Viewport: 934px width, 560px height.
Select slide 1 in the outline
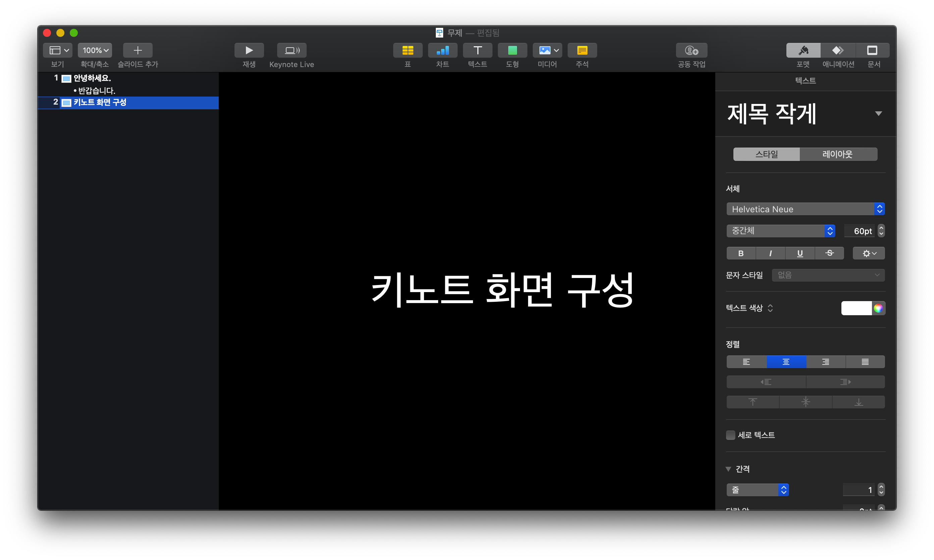coord(92,78)
